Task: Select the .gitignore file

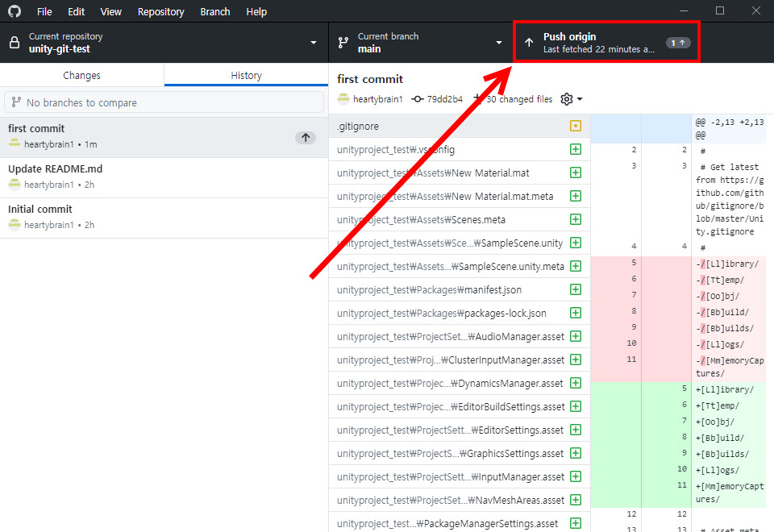Action: click(459, 126)
